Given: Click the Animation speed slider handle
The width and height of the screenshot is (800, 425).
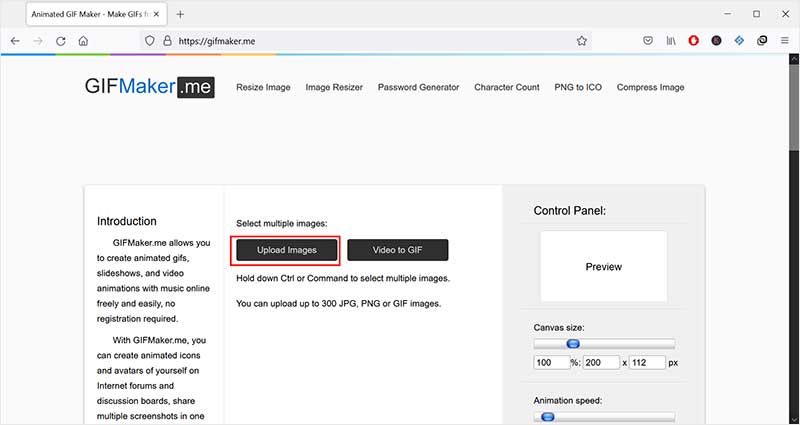Looking at the screenshot, I should tap(548, 417).
